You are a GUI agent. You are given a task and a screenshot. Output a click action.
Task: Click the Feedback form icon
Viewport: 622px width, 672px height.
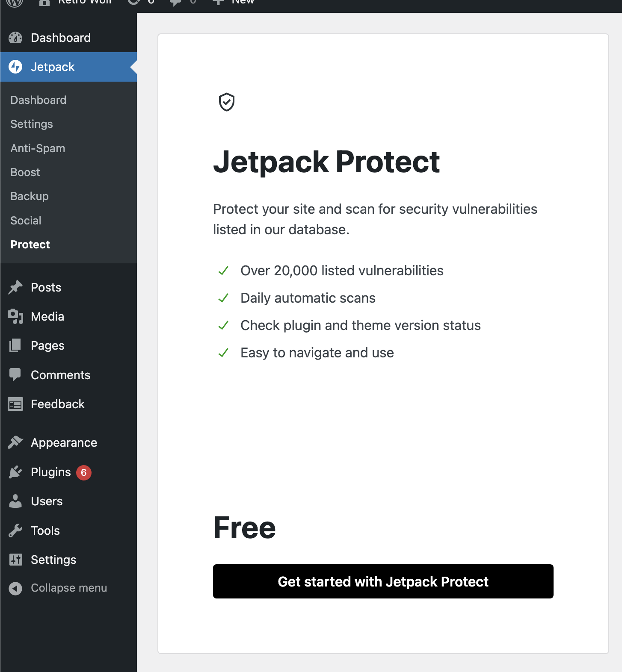click(15, 404)
